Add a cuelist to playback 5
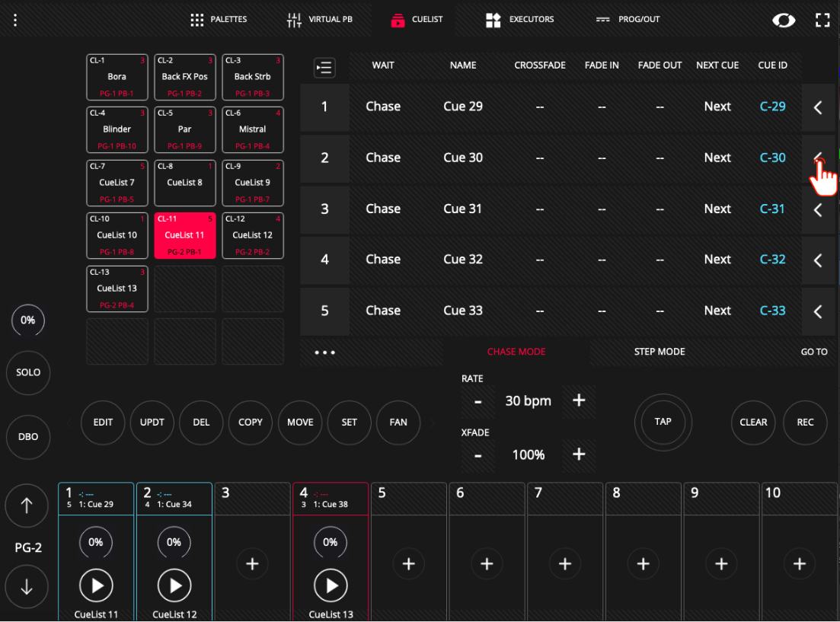This screenshot has height=622, width=840. pyautogui.click(x=409, y=564)
